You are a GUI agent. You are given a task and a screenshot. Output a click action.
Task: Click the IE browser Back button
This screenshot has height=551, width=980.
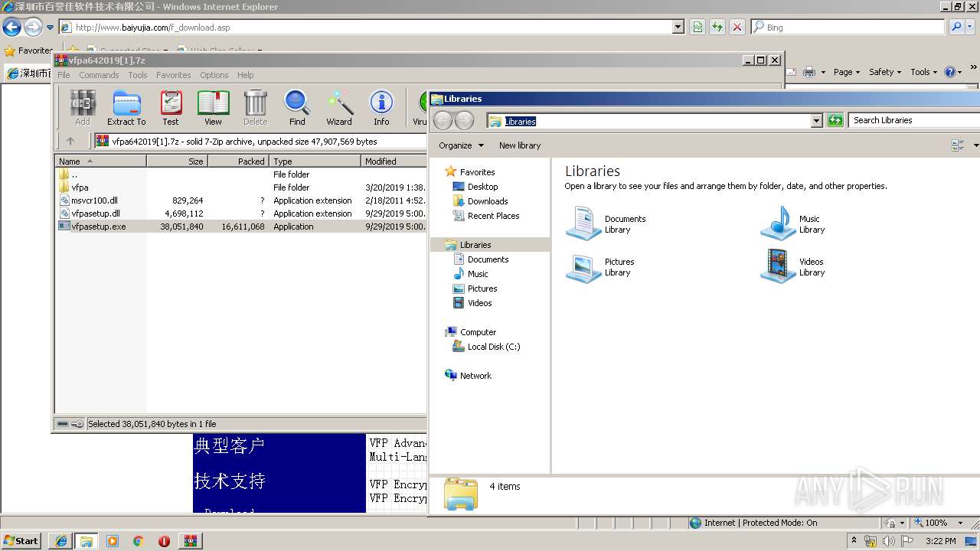(11, 27)
